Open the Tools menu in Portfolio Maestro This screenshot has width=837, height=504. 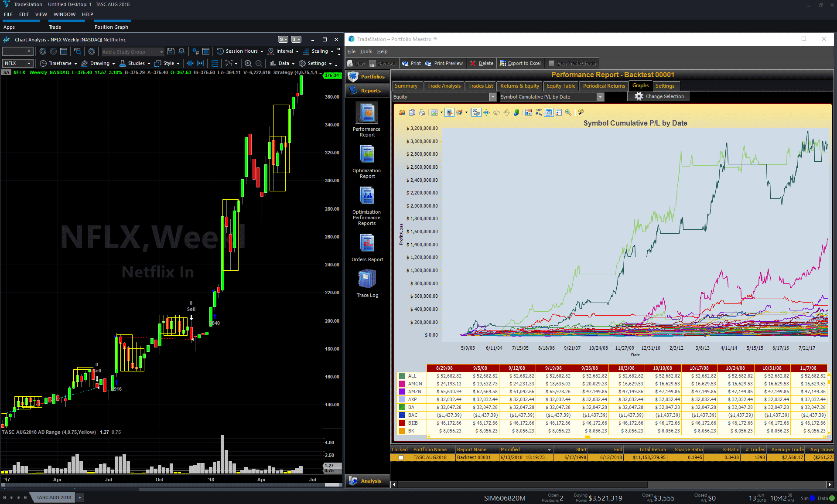(x=366, y=51)
